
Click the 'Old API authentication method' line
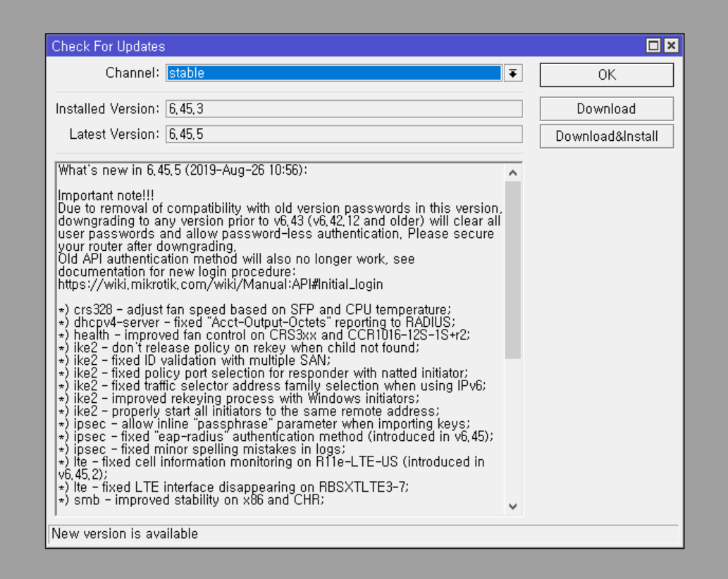pos(236,259)
